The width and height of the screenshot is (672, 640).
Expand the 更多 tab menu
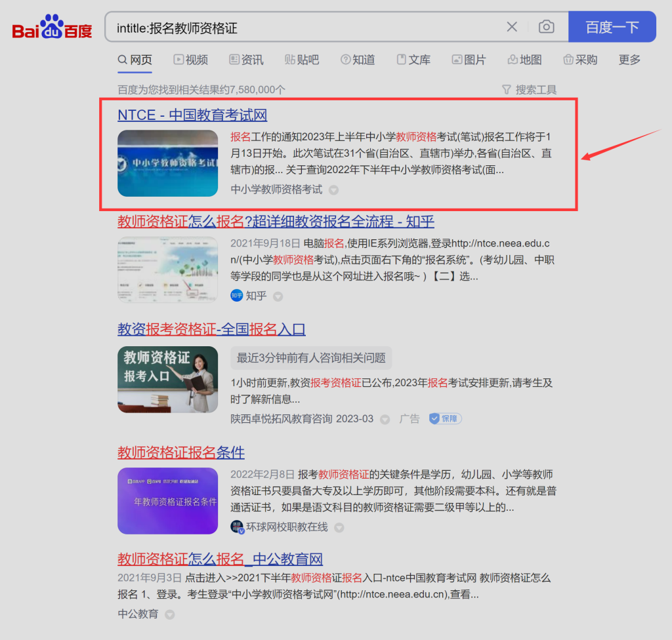point(629,60)
